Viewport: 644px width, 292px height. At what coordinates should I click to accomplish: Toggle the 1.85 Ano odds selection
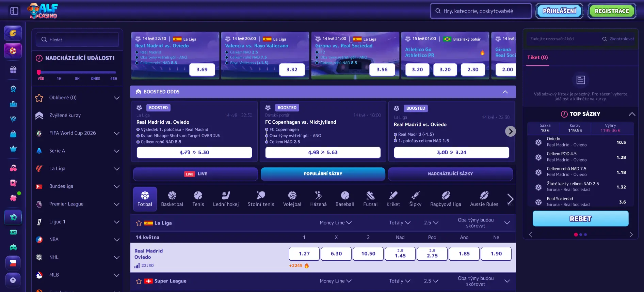click(464, 254)
